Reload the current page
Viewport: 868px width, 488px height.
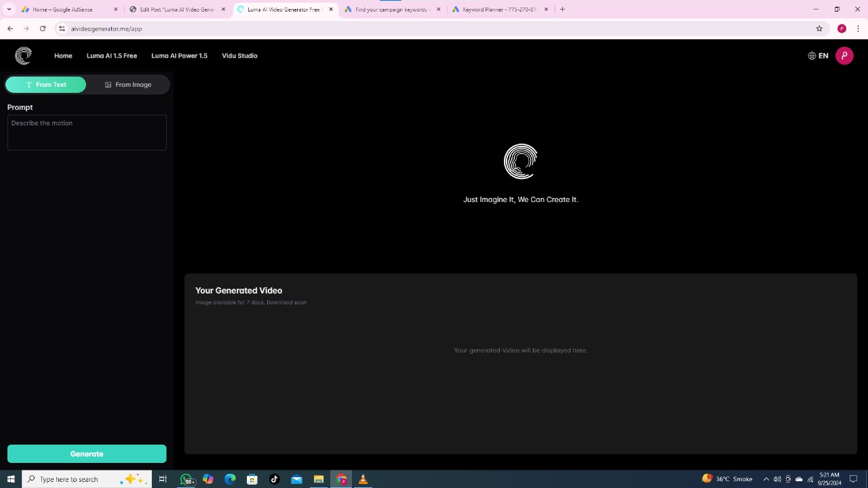pos(43,28)
